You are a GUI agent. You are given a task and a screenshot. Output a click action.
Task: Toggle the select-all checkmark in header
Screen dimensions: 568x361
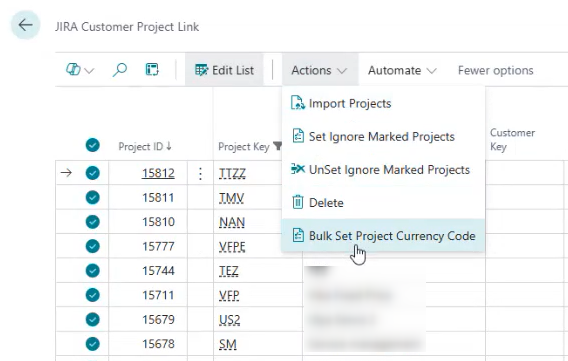click(x=93, y=145)
